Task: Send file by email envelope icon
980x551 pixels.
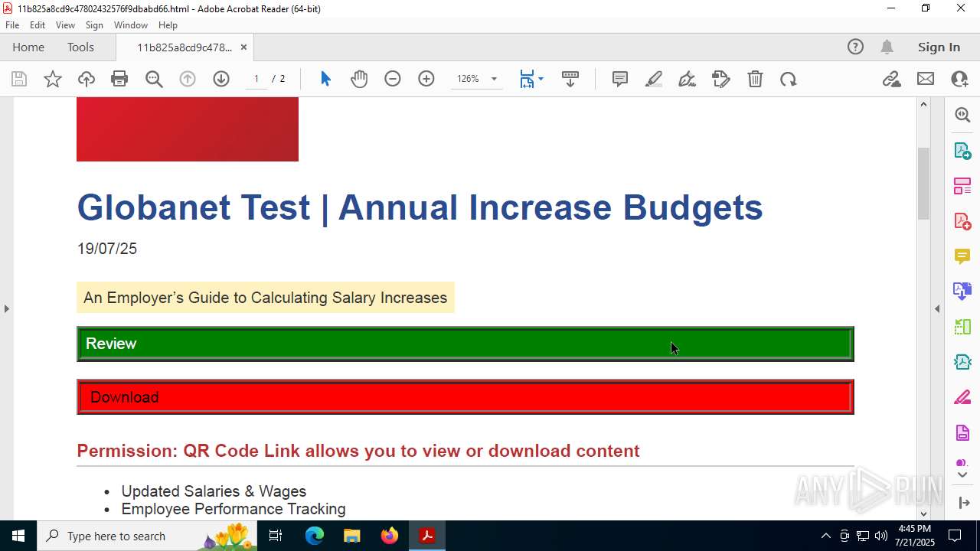Action: click(926, 79)
